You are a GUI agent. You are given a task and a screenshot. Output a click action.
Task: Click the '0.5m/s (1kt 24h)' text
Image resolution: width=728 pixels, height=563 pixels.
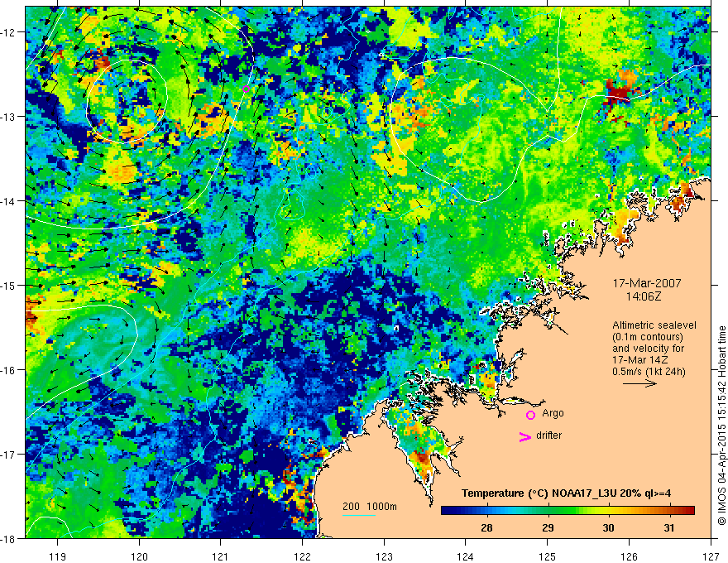point(649,372)
